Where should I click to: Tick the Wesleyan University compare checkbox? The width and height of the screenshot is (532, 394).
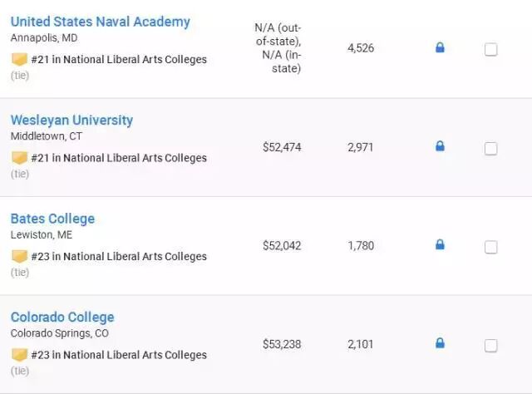[491, 148]
